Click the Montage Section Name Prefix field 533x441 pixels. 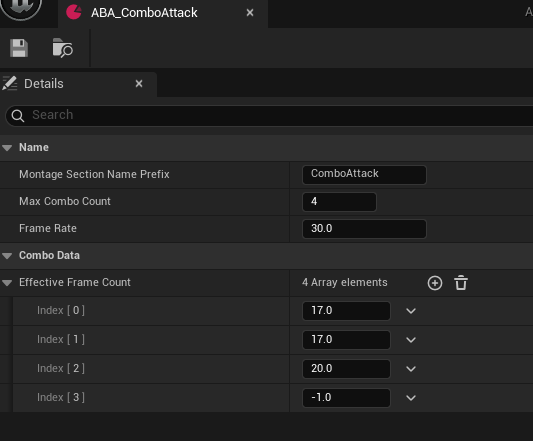[x=364, y=175]
